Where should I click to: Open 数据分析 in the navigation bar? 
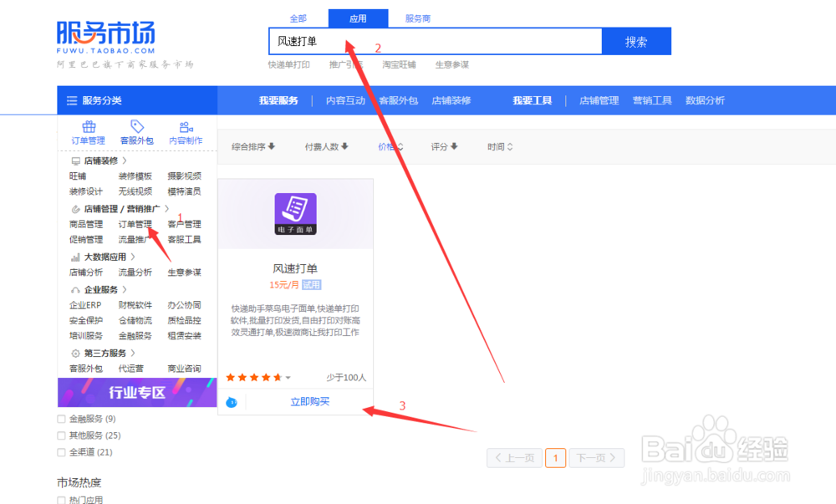click(705, 100)
